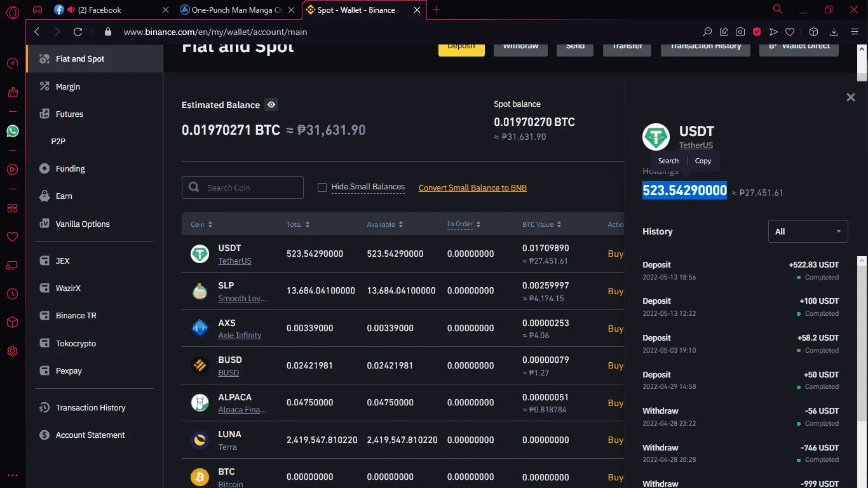Select the +522.83 USDT deposit entry
Image resolution: width=868 pixels, height=488 pixels.
click(x=741, y=271)
